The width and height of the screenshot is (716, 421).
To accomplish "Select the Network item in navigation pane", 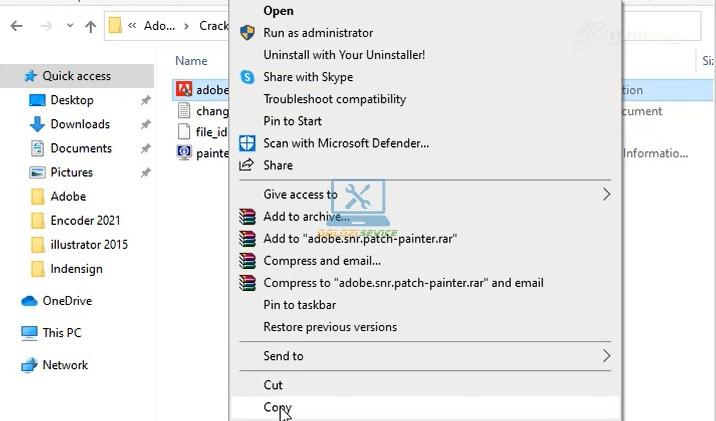I will coord(65,365).
